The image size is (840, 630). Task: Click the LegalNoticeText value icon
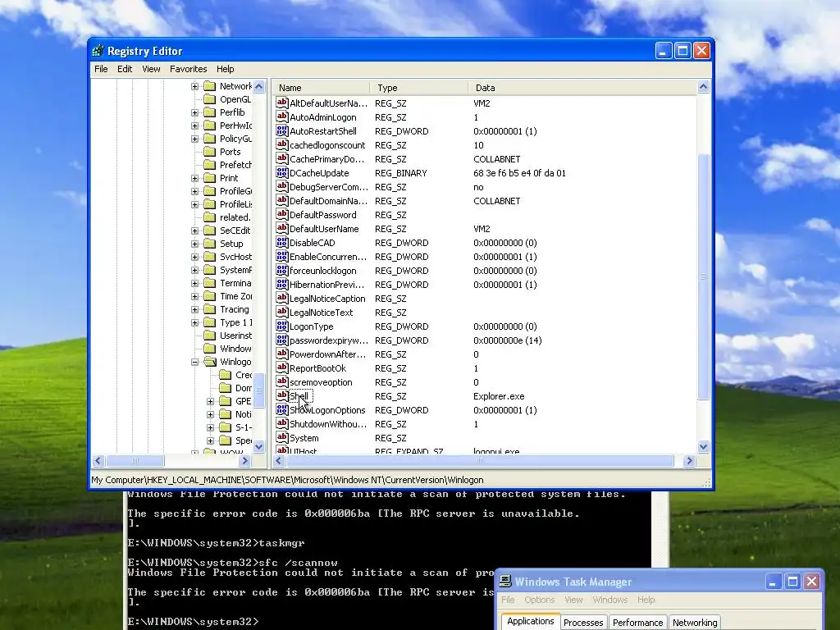(x=282, y=312)
